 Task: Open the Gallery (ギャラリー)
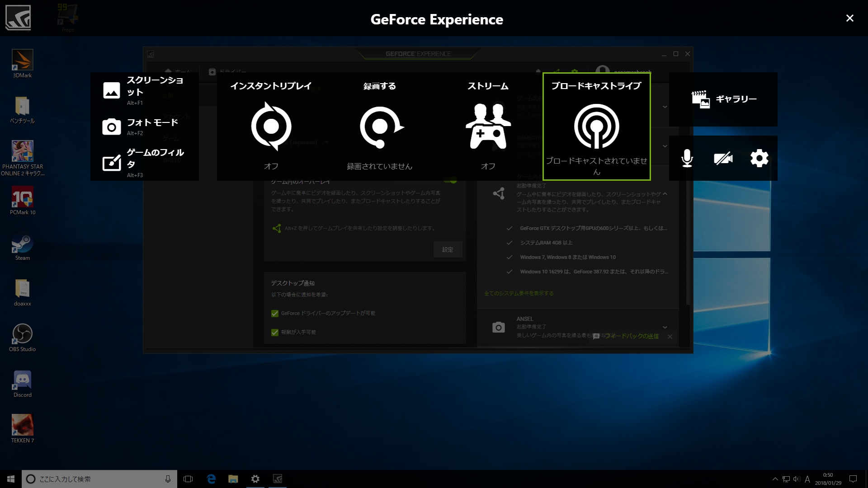[723, 99]
